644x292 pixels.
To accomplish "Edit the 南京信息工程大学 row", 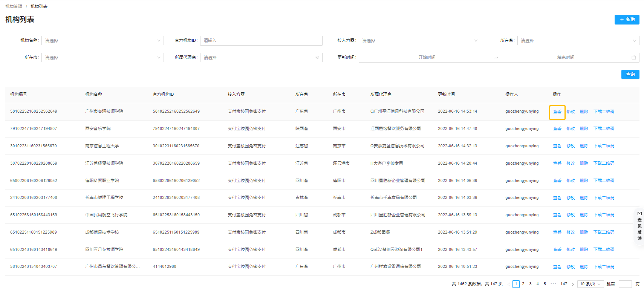I will pos(571,146).
